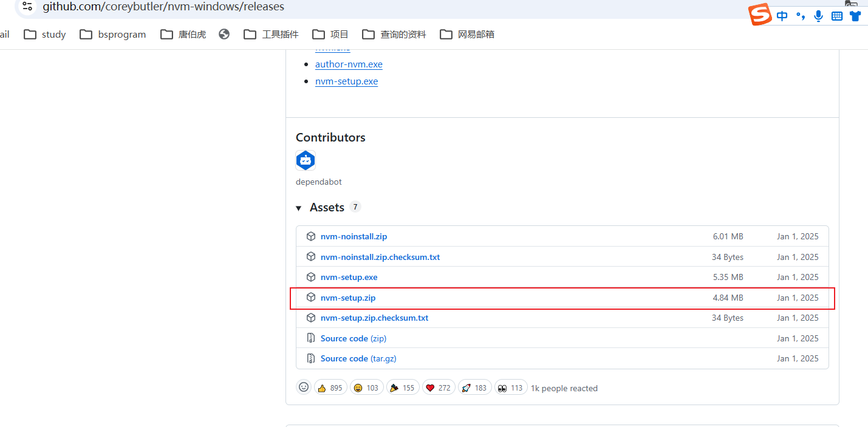868x427 pixels.
Task: Collapse the Assets section triangle
Action: click(299, 208)
